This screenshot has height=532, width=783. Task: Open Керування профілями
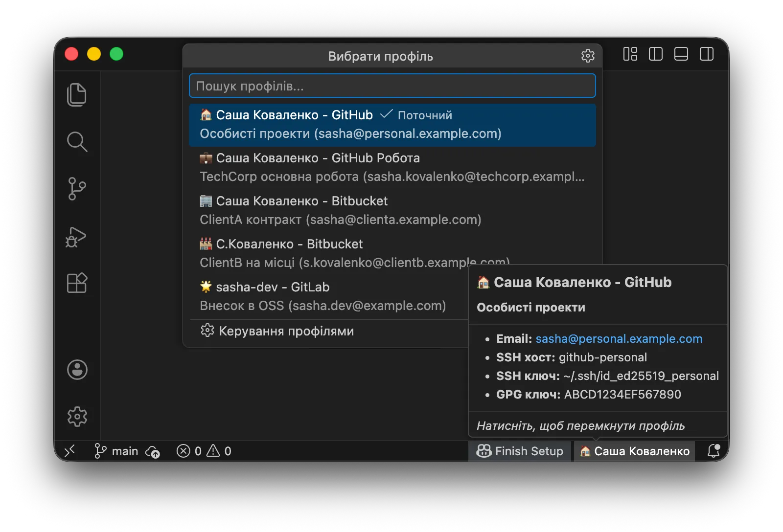point(328,331)
